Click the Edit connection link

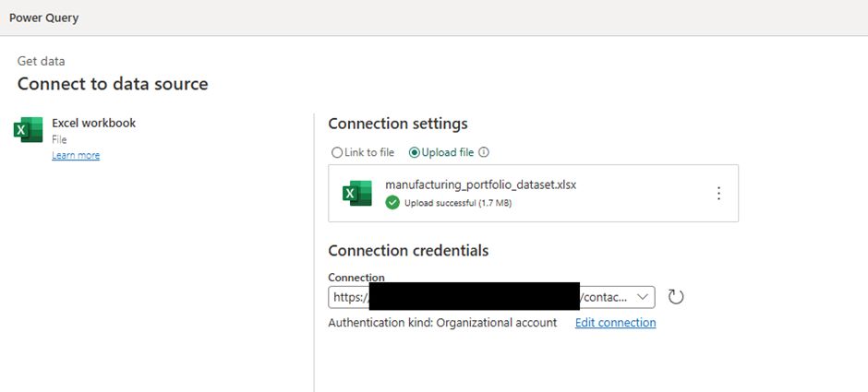(x=615, y=323)
